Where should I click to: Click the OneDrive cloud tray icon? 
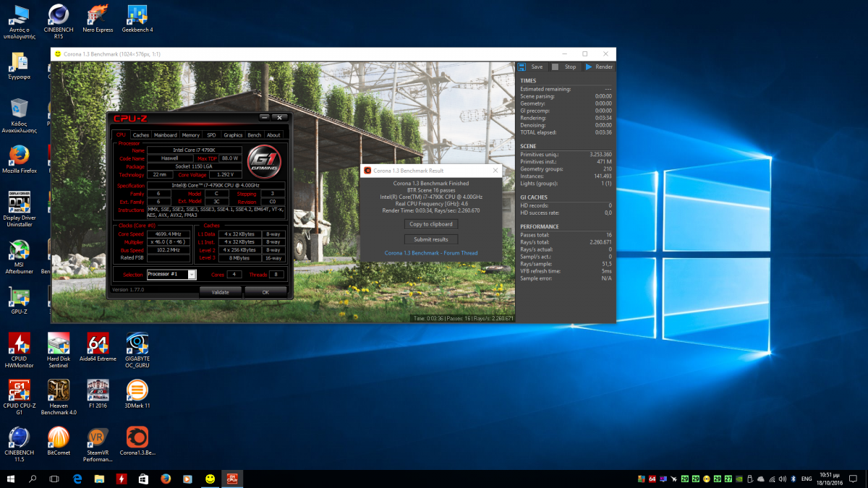760,479
